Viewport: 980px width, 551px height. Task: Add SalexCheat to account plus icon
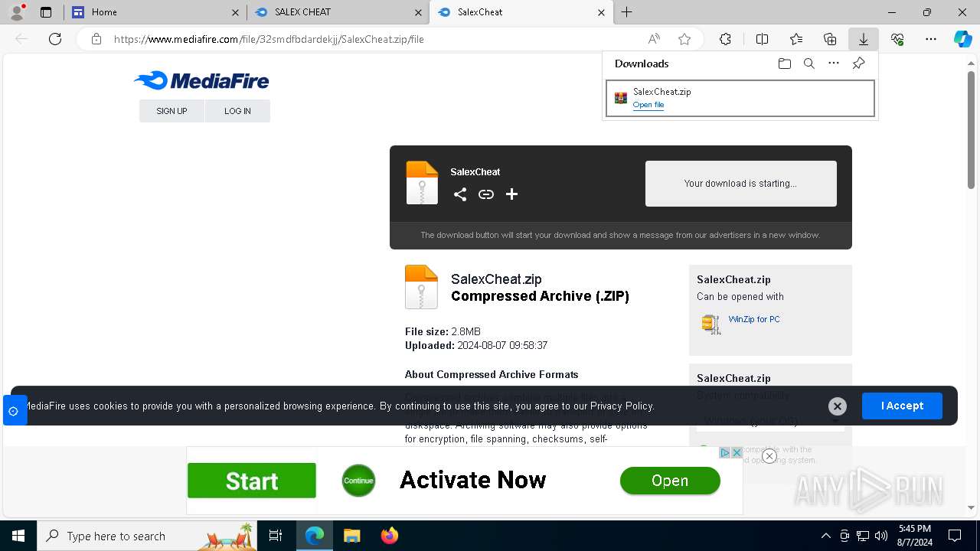(511, 194)
